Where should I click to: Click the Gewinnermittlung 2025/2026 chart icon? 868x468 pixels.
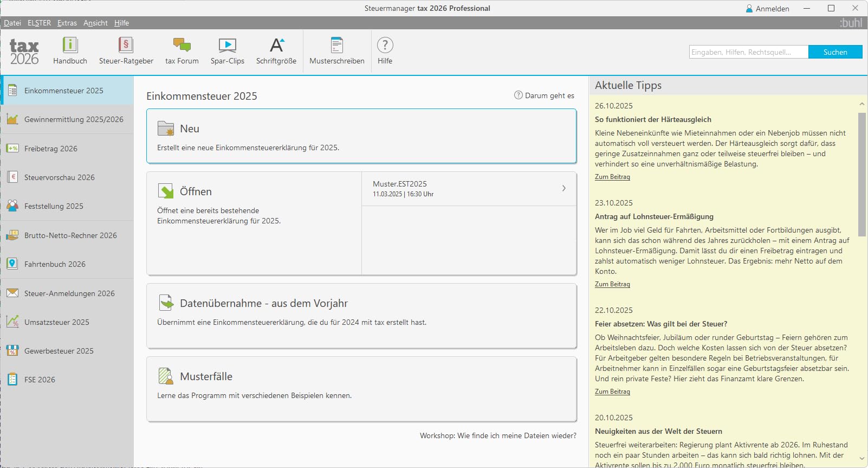[x=12, y=119]
